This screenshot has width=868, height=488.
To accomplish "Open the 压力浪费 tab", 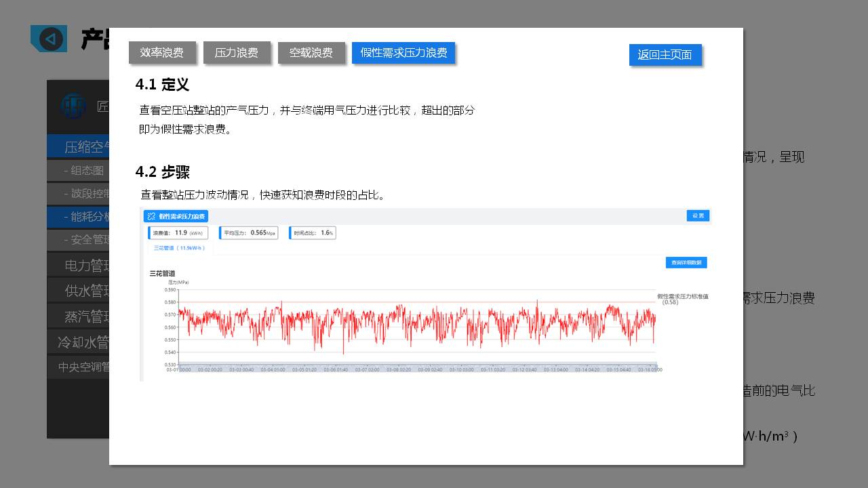I will (237, 53).
